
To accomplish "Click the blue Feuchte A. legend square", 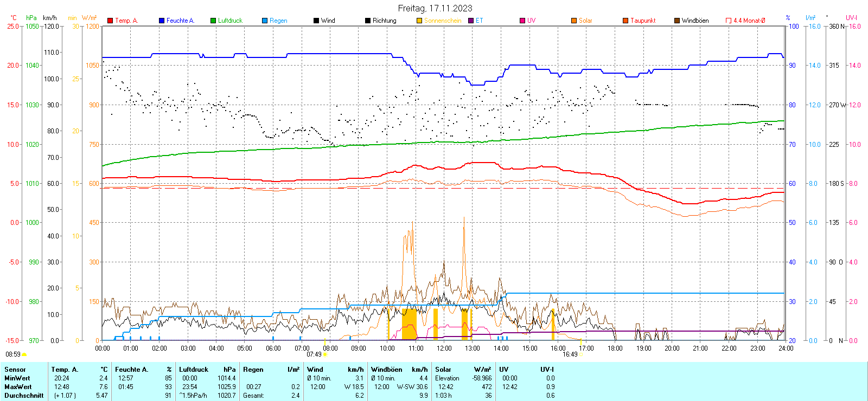I will (x=162, y=21).
